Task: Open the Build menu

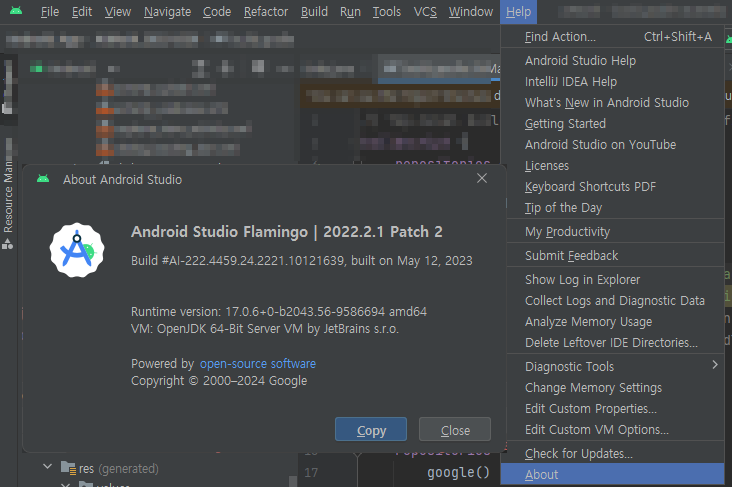Action: point(314,12)
